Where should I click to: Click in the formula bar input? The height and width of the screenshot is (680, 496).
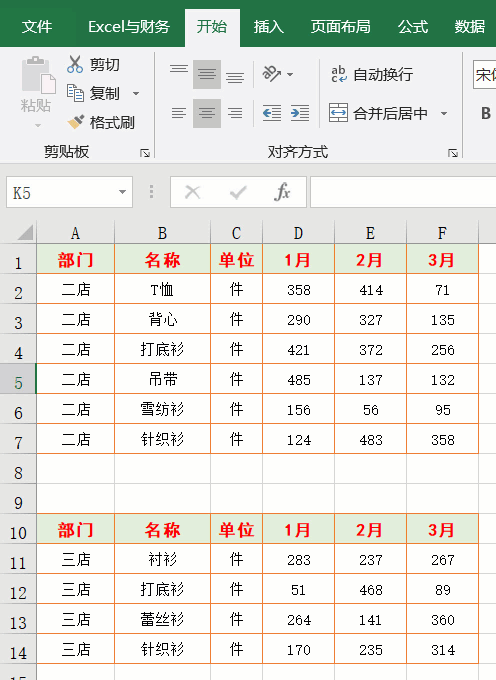coord(403,192)
